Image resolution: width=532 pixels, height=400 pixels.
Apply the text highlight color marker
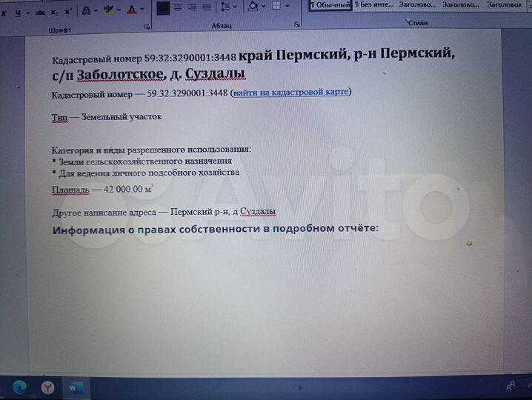(x=109, y=10)
